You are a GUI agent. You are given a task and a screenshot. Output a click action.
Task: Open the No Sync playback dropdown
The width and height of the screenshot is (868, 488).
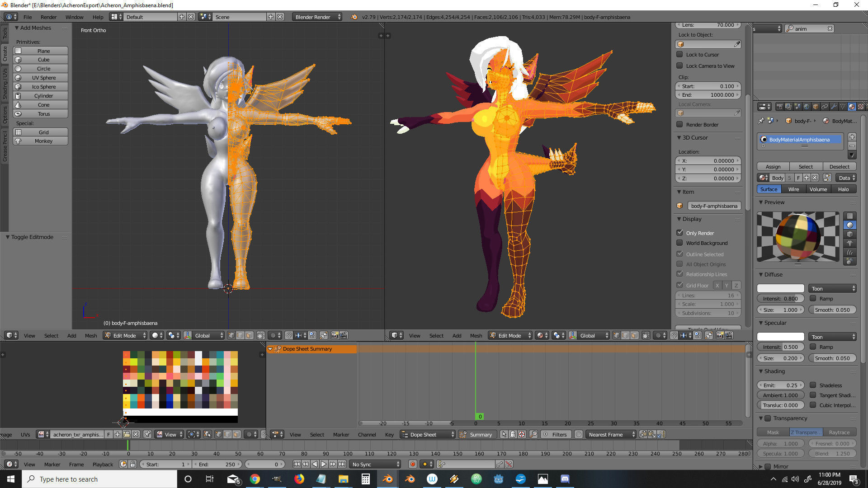[376, 464]
